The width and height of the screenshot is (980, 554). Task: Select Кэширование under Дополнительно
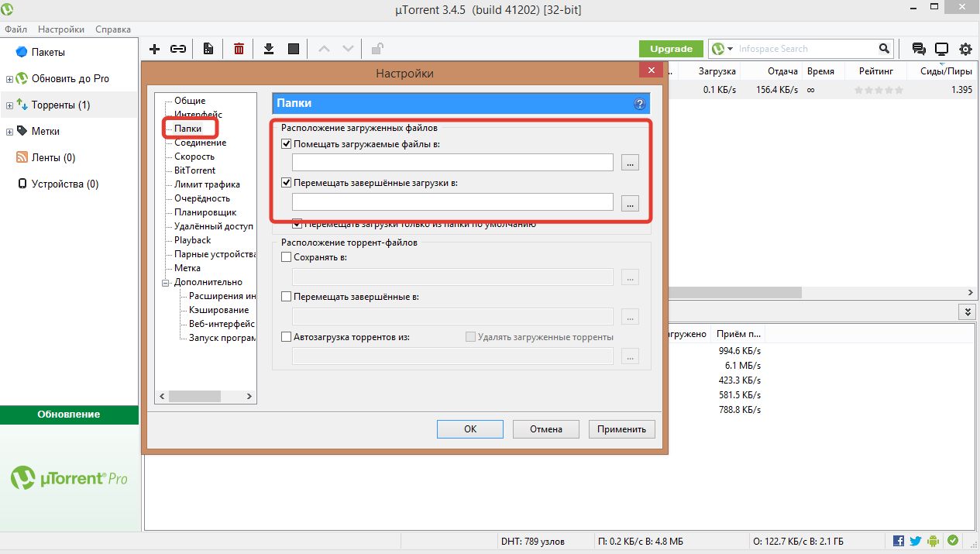click(219, 310)
